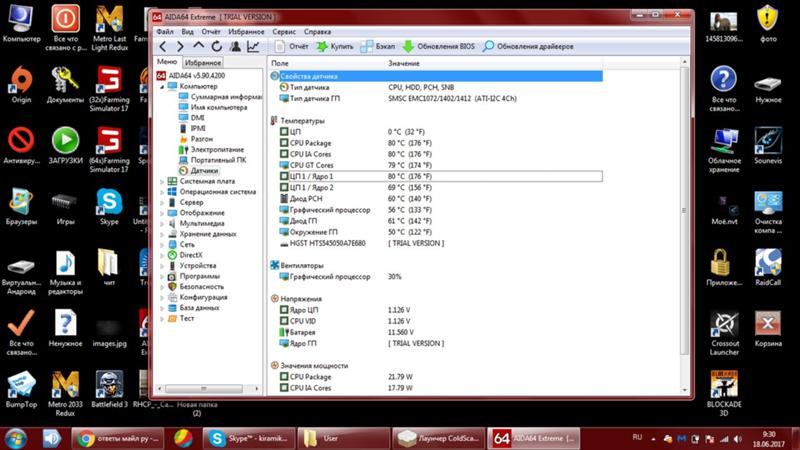Select the CPU VID voltage row
The height and width of the screenshot is (450, 800).
436,321
